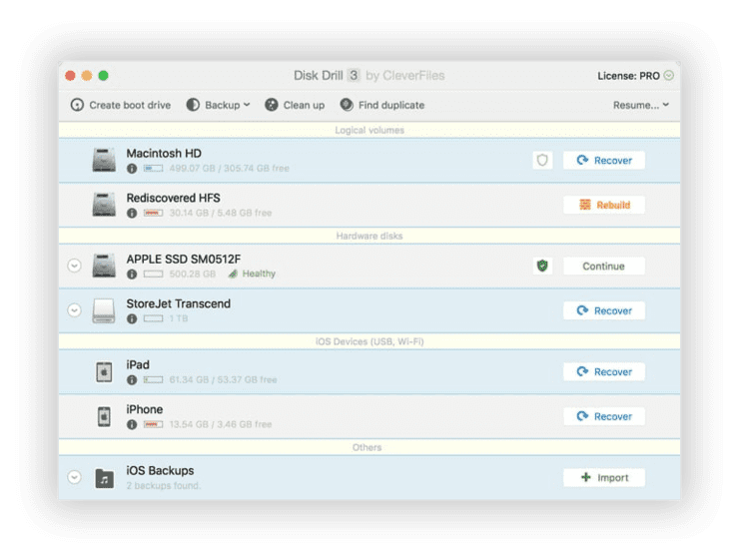Screen dimensions: 738x560
Task: Click the APPLE SSD SM0512F drive icon
Action: (x=104, y=266)
